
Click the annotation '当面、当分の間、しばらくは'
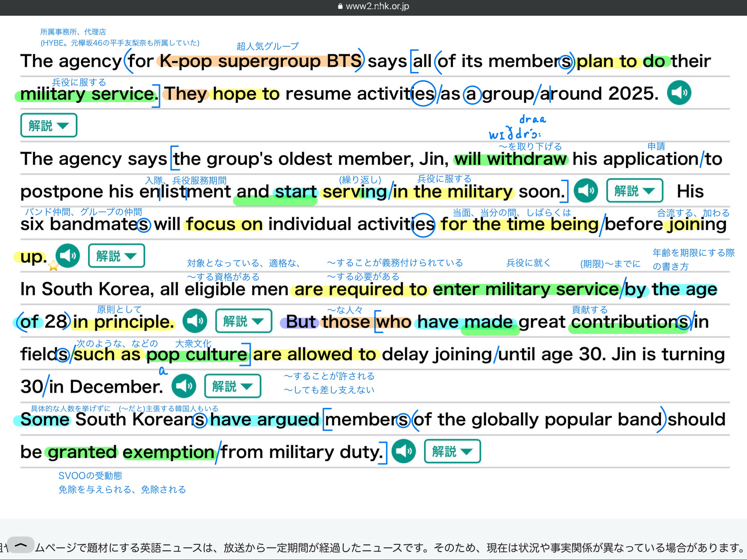click(x=512, y=212)
